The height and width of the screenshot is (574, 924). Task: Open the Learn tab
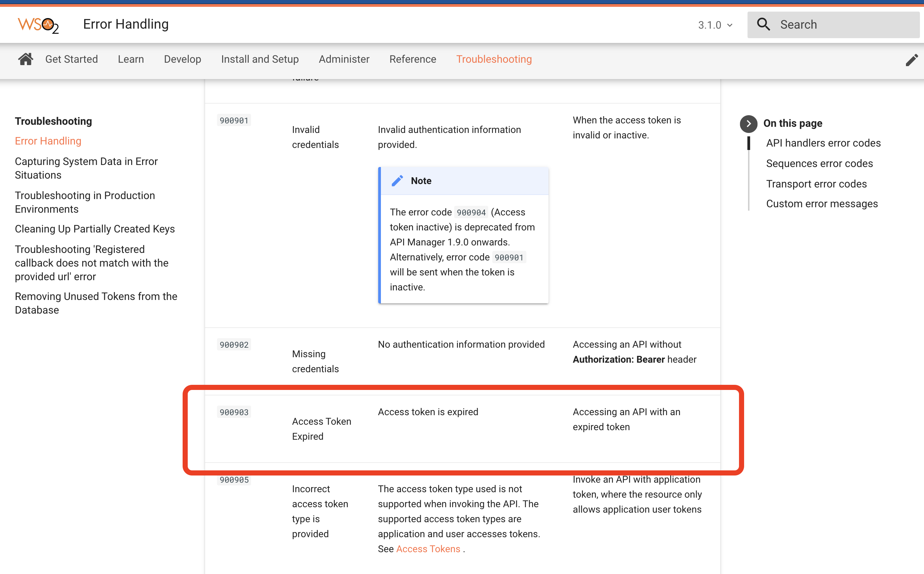(x=131, y=59)
